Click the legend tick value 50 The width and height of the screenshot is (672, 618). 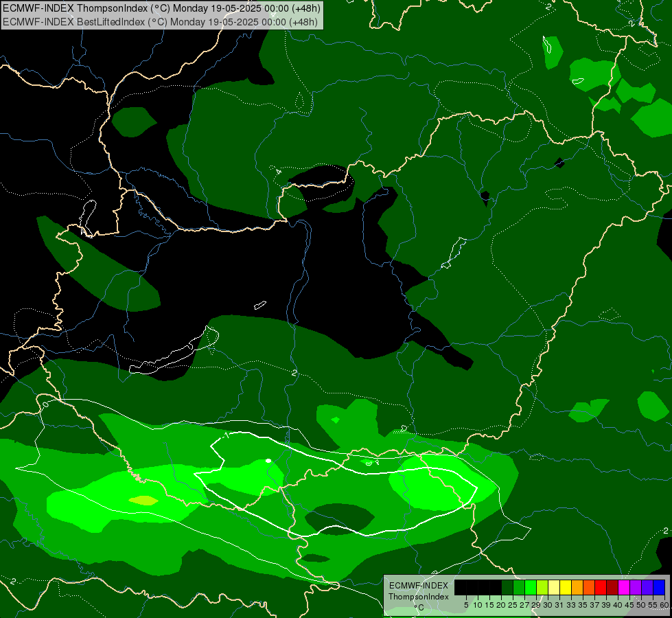(x=641, y=605)
